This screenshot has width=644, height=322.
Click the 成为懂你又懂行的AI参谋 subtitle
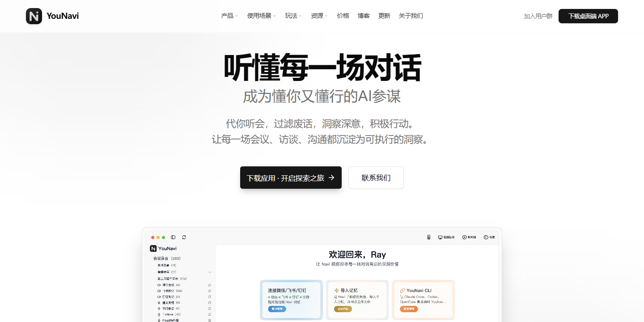[322, 96]
